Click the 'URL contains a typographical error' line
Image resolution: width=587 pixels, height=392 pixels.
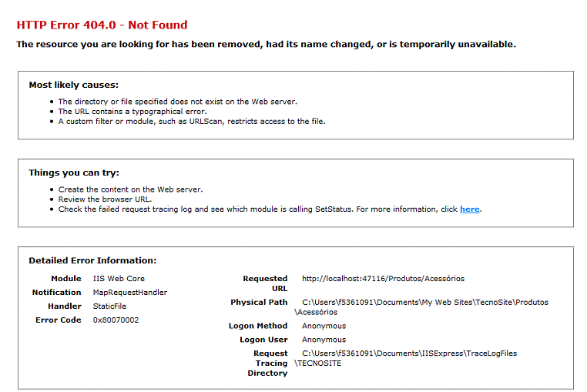(x=132, y=112)
